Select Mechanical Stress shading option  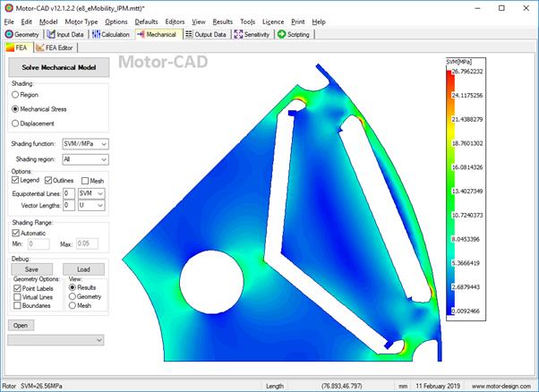(15, 109)
